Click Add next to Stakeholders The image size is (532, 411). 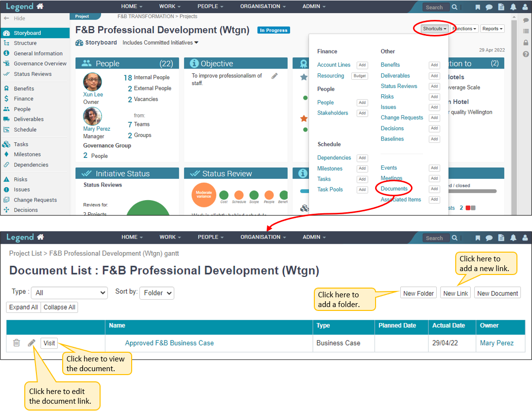tap(362, 113)
